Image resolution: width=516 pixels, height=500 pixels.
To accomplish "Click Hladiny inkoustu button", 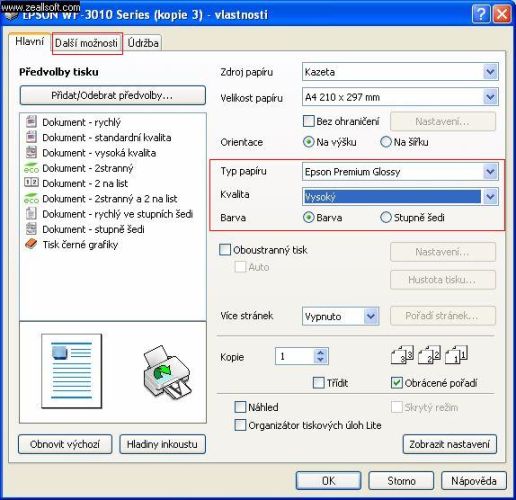I will click(162, 444).
